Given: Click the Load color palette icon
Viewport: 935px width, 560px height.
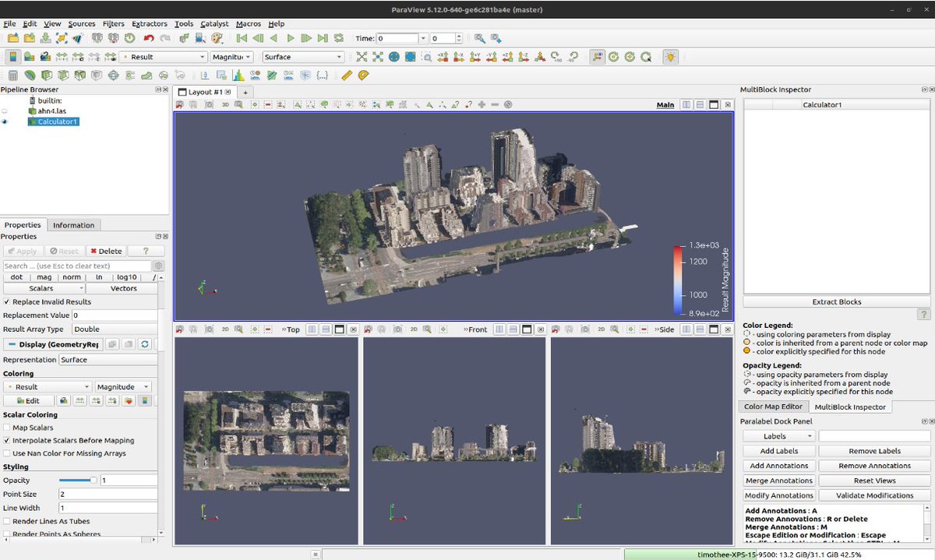Looking at the screenshot, I should (217, 38).
